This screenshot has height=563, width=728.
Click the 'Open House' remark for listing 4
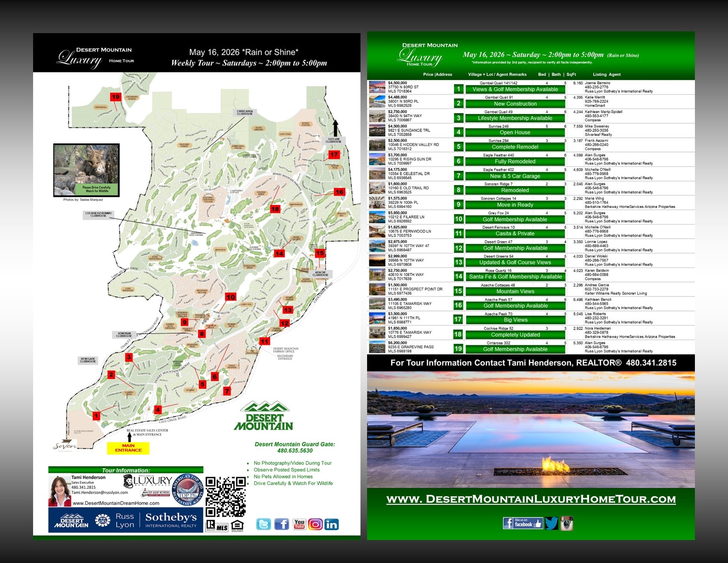[x=515, y=132]
